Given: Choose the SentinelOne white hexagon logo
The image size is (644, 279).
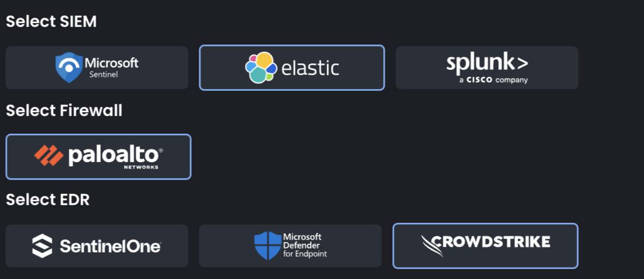Looking at the screenshot, I should pyautogui.click(x=42, y=245).
